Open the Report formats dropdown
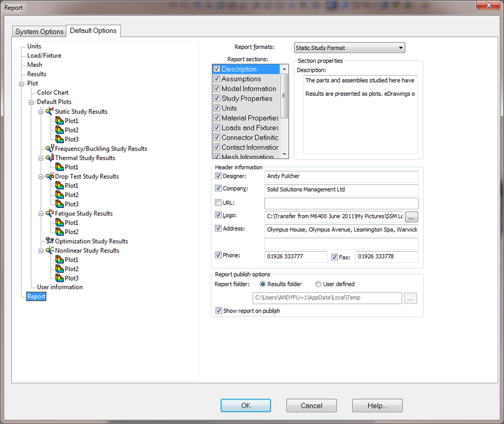Image resolution: width=504 pixels, height=424 pixels. coord(349,48)
